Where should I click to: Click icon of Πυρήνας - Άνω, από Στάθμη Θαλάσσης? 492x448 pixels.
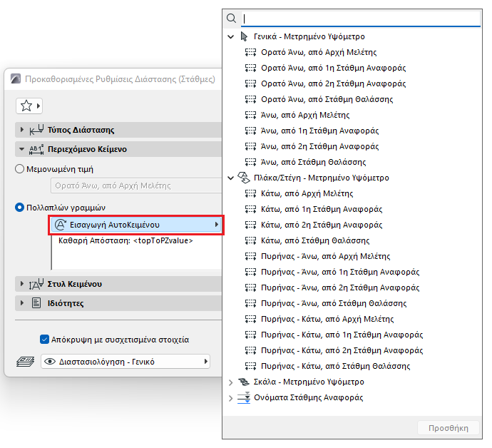(250, 303)
